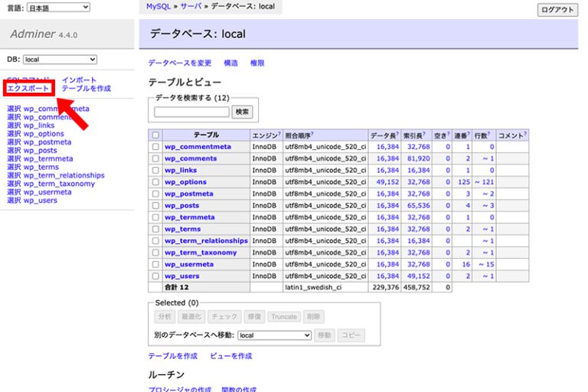Click wp_options data length 49,152
The width and height of the screenshot is (588, 392).
click(x=387, y=182)
